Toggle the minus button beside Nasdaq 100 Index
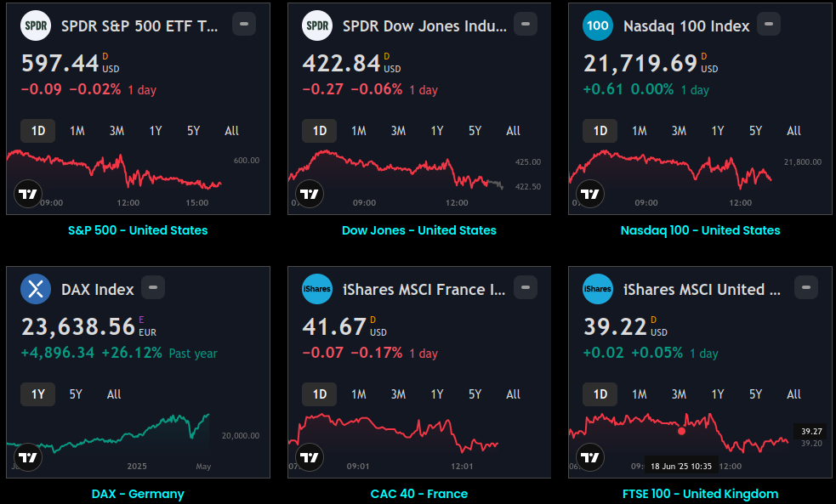This screenshot has width=836, height=504. [x=769, y=24]
